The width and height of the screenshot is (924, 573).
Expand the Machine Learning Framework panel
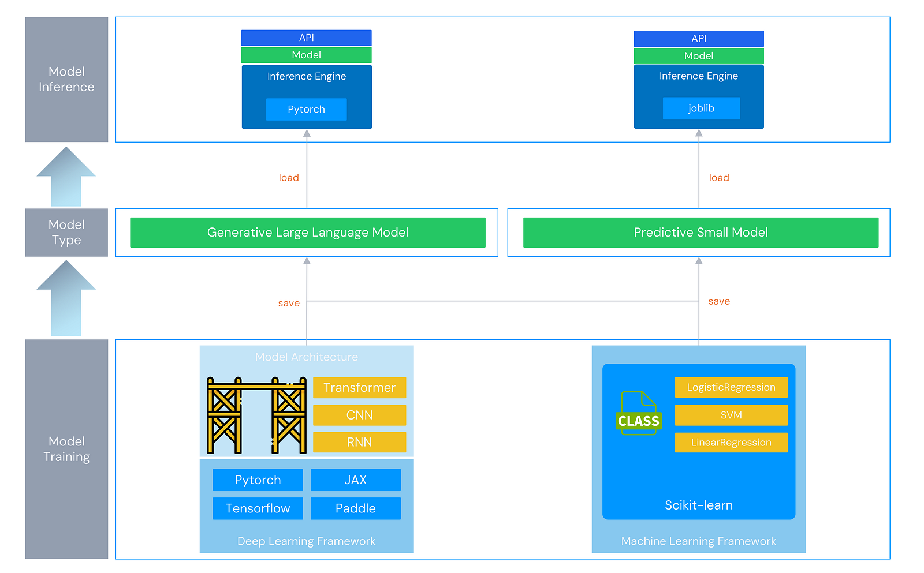tap(699, 541)
